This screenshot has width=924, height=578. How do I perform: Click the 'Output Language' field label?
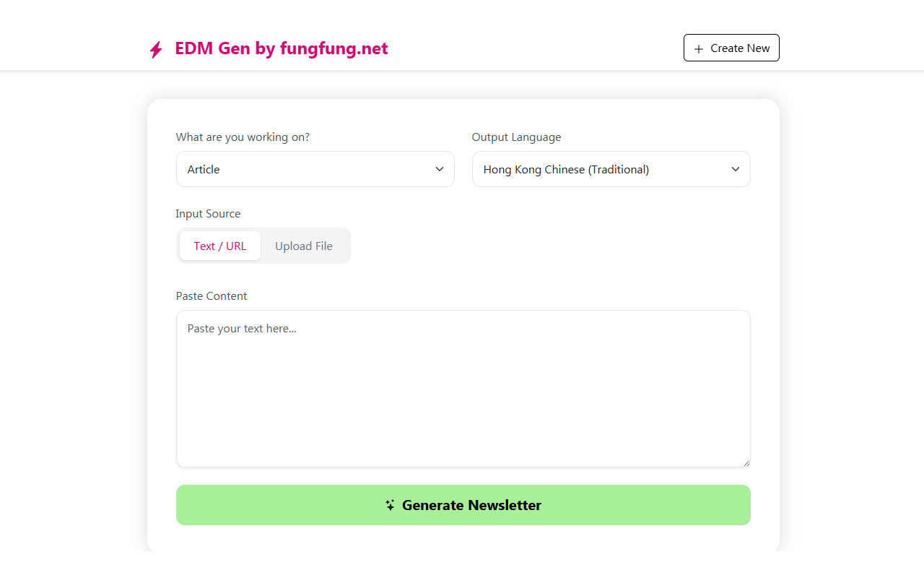pos(516,137)
